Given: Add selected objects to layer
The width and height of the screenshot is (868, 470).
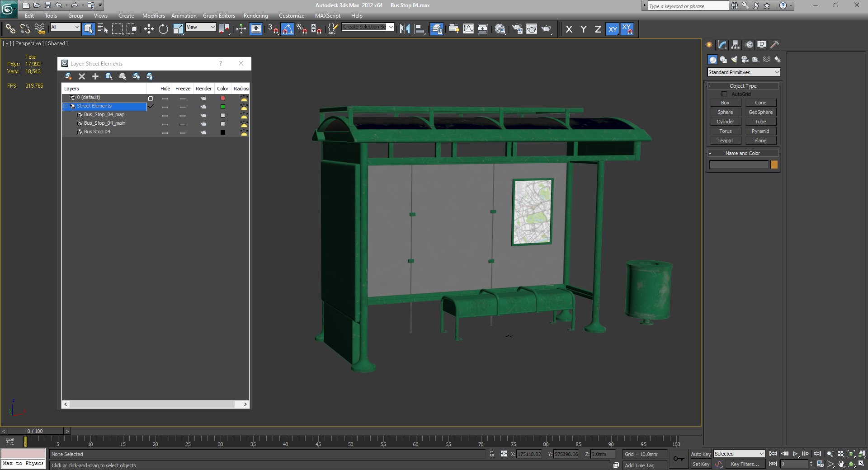Looking at the screenshot, I should (95, 76).
